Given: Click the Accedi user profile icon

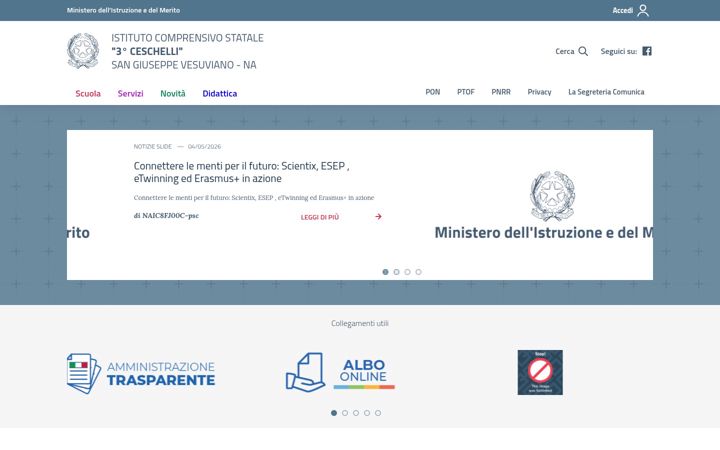Looking at the screenshot, I should pyautogui.click(x=643, y=10).
